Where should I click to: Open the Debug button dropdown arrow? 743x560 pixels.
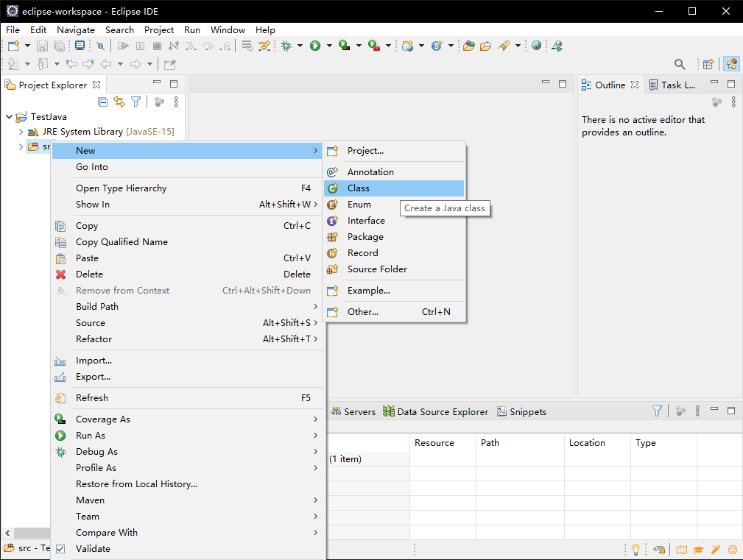pyautogui.click(x=300, y=46)
